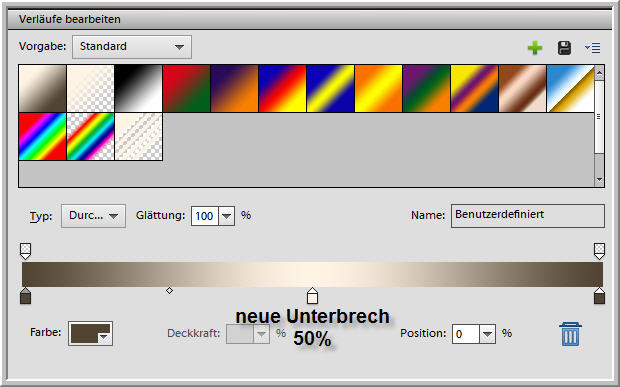Choose the rainbow spectrum gradient preset
The image size is (620, 387).
tap(42, 136)
